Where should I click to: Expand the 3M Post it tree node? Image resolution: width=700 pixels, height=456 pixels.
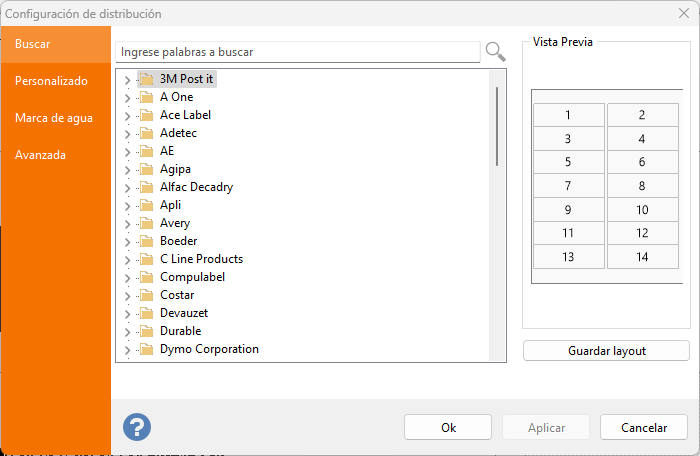coord(127,79)
